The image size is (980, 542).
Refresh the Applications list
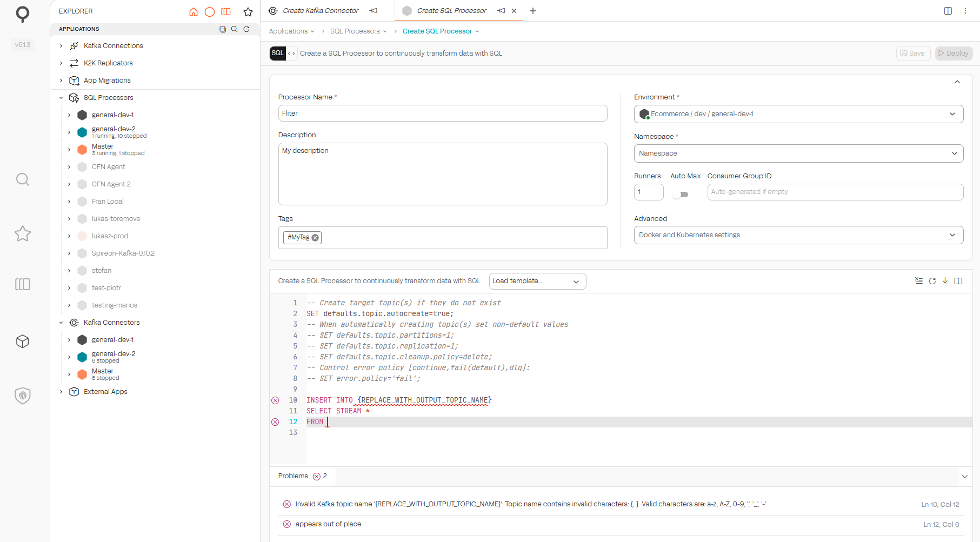point(246,29)
